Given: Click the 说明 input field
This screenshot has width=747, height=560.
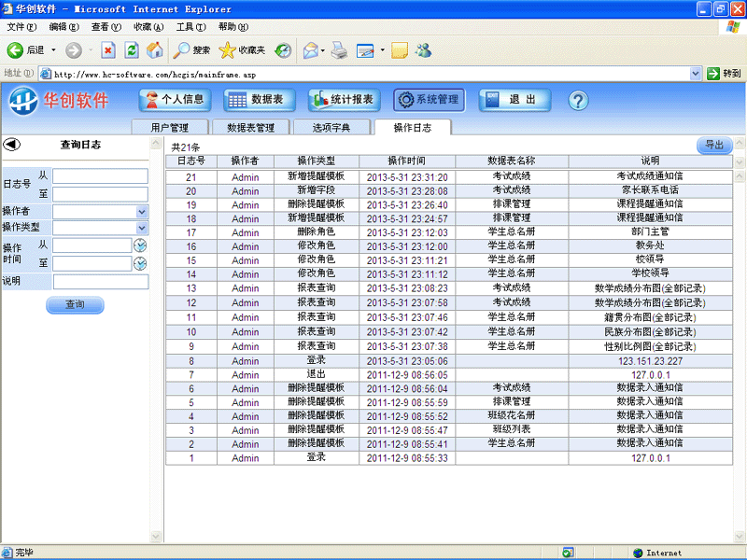Looking at the screenshot, I should (x=101, y=282).
